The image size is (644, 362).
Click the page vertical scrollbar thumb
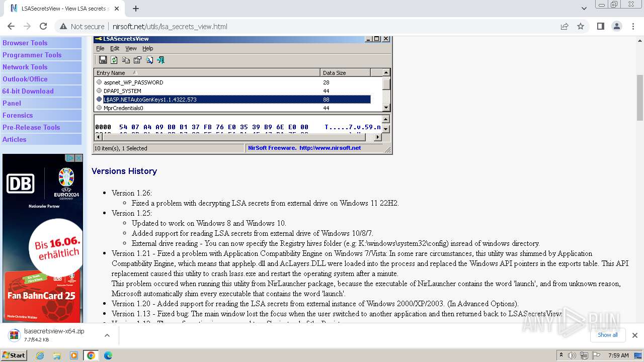pyautogui.click(x=640, y=98)
